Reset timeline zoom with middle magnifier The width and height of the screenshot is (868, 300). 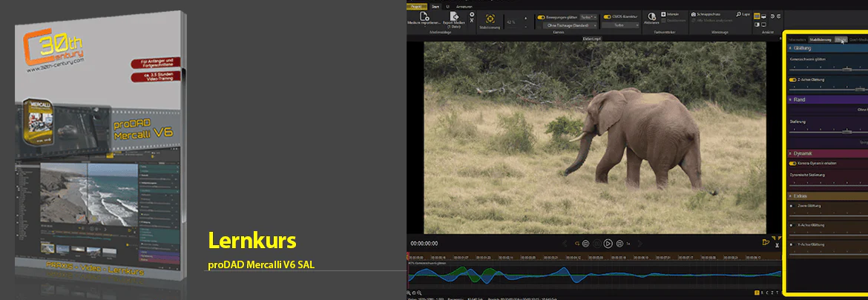(x=414, y=293)
